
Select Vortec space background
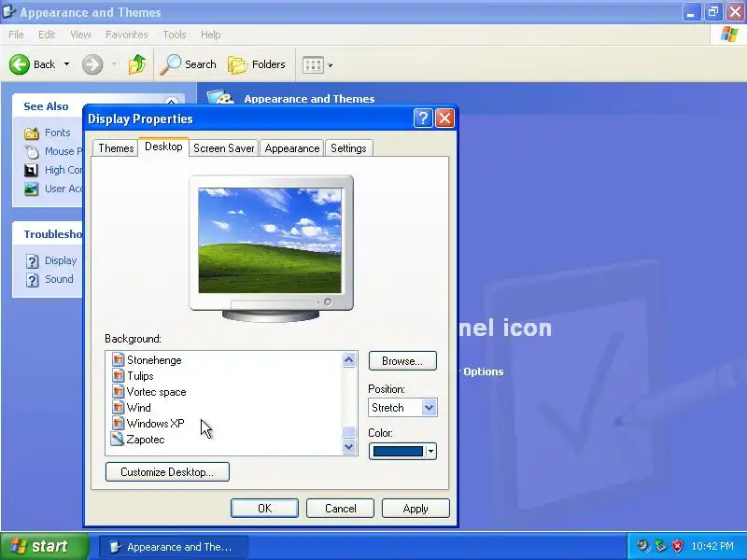pos(156,392)
